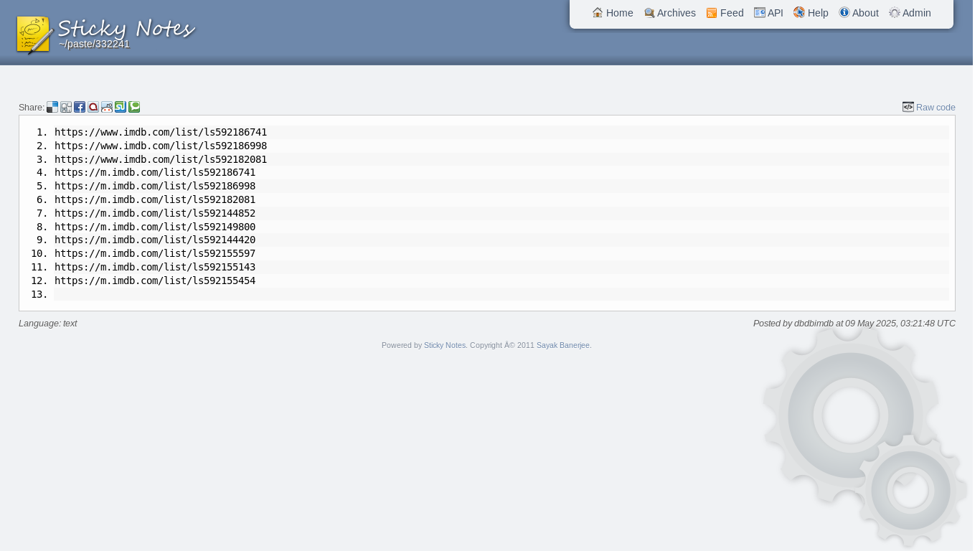Click the ~/paste/332241 path text
The height and width of the screenshot is (551, 980).
94,44
